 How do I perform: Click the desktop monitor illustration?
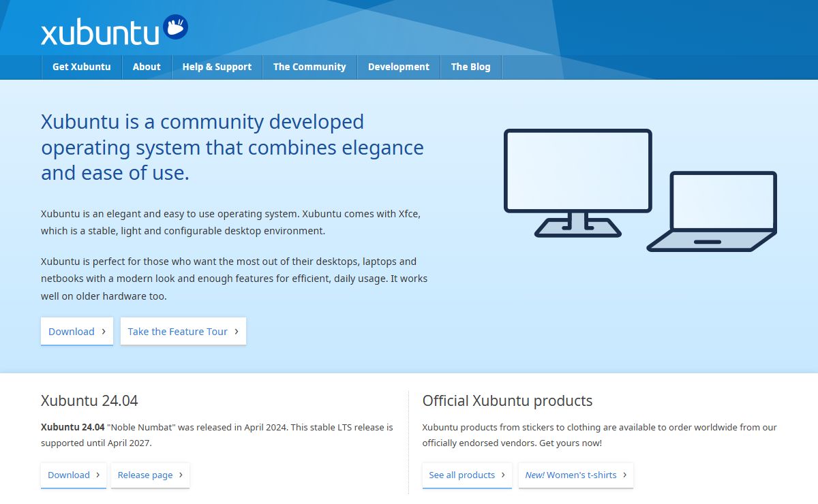578,183
